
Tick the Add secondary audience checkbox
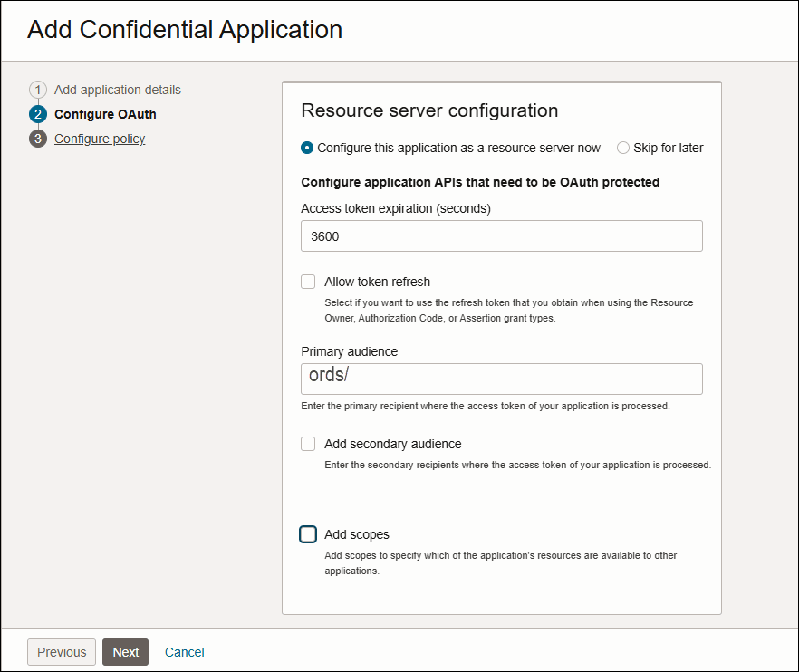click(x=308, y=444)
